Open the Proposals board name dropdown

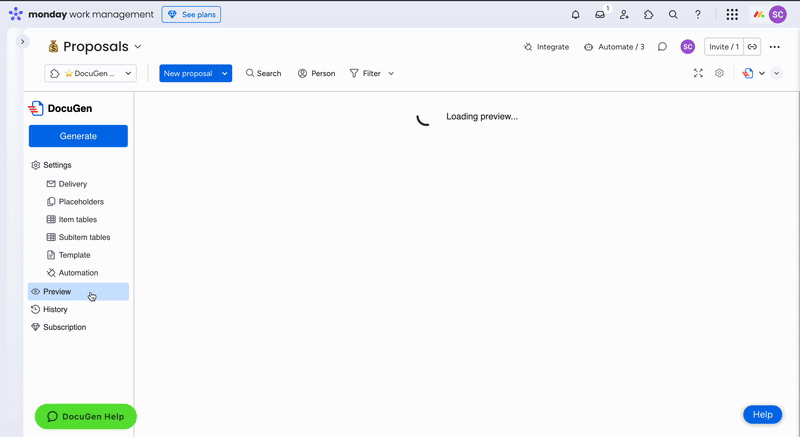coord(138,47)
